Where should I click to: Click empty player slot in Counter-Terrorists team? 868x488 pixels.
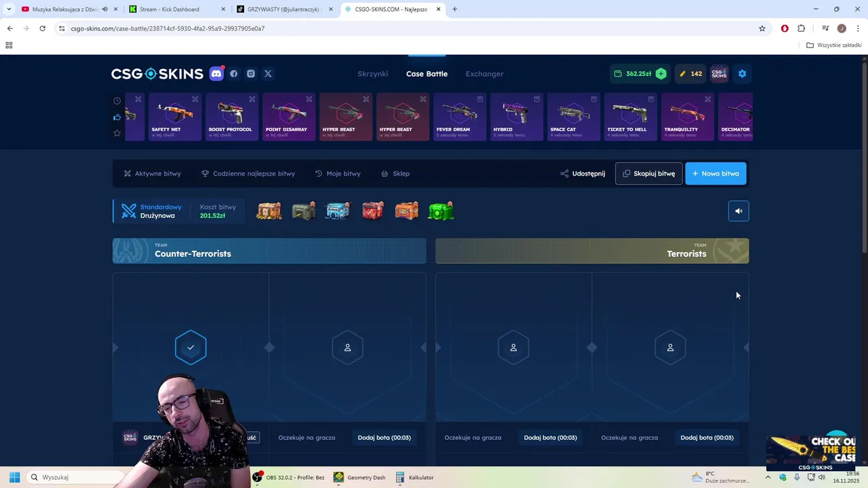(x=347, y=348)
